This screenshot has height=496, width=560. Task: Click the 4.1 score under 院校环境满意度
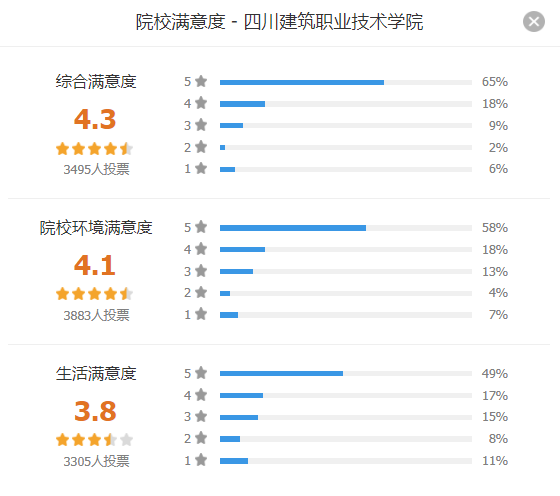[x=95, y=265]
